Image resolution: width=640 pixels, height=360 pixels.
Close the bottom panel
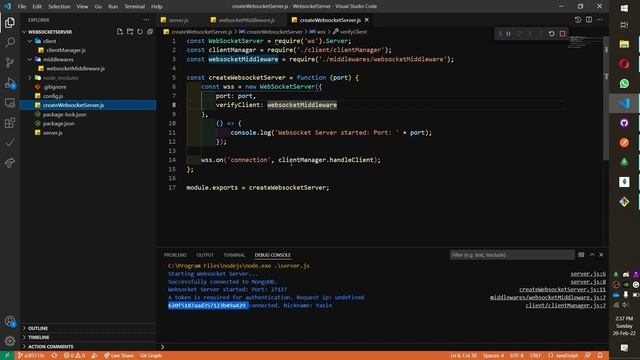coord(601,255)
